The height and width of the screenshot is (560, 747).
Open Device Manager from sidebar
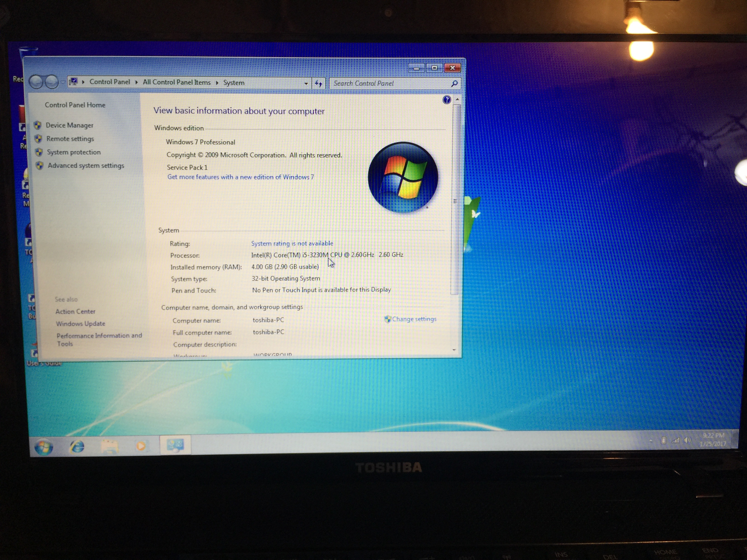coord(69,125)
